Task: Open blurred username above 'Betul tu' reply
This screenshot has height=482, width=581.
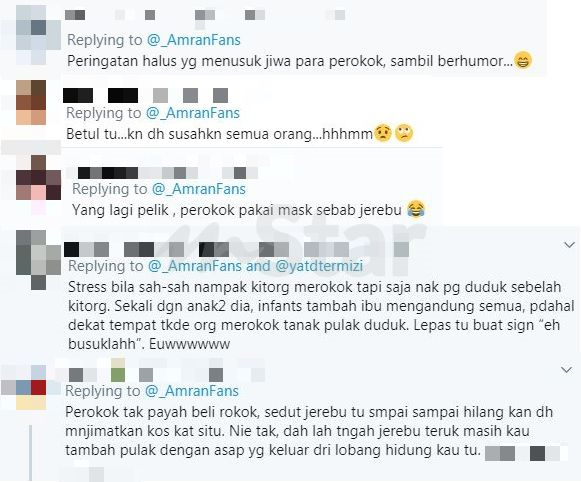Action: coord(146,95)
